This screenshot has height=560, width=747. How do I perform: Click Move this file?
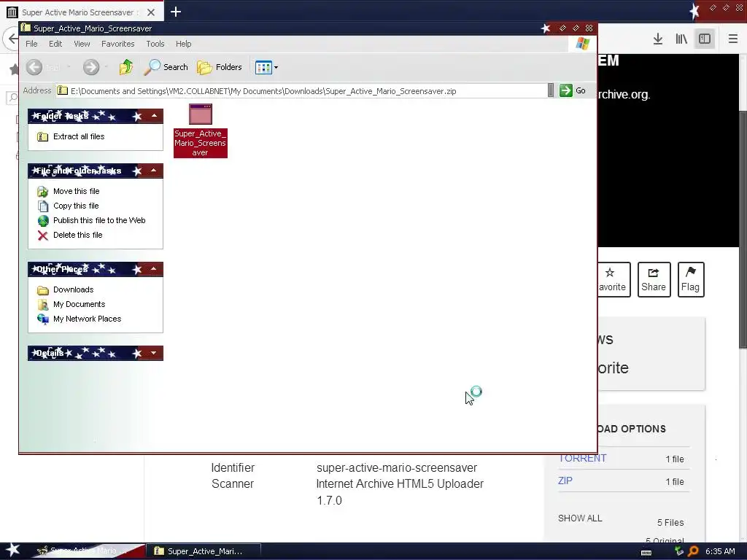coord(76,192)
